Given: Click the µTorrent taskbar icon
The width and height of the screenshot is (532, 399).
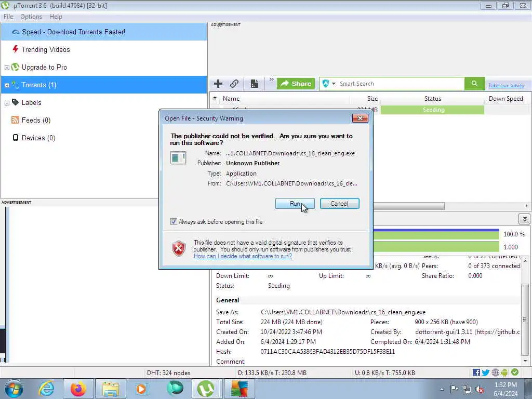Looking at the screenshot, I should (206, 389).
